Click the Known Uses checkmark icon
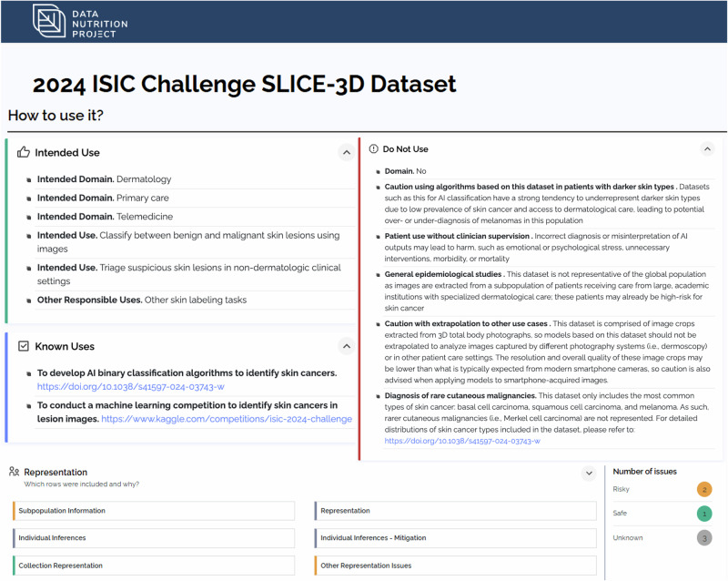 click(24, 346)
